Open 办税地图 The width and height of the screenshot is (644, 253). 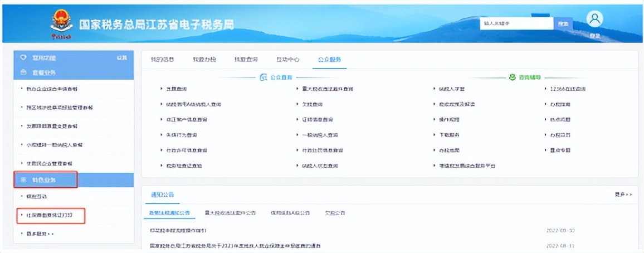click(450, 150)
